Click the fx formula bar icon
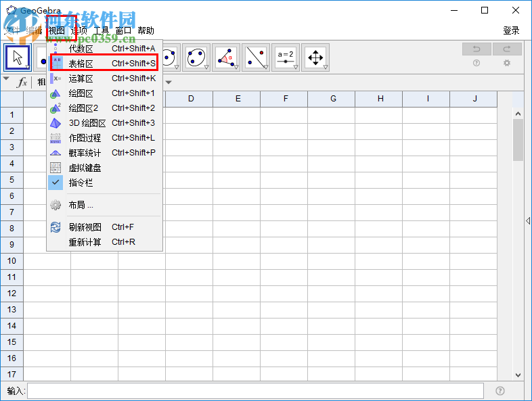The image size is (532, 401). [22, 82]
